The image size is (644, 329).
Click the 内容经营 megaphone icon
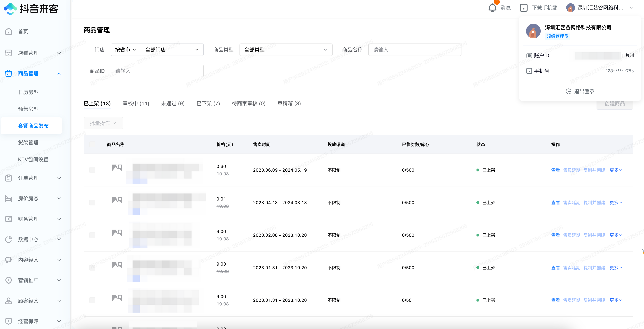[x=9, y=260]
